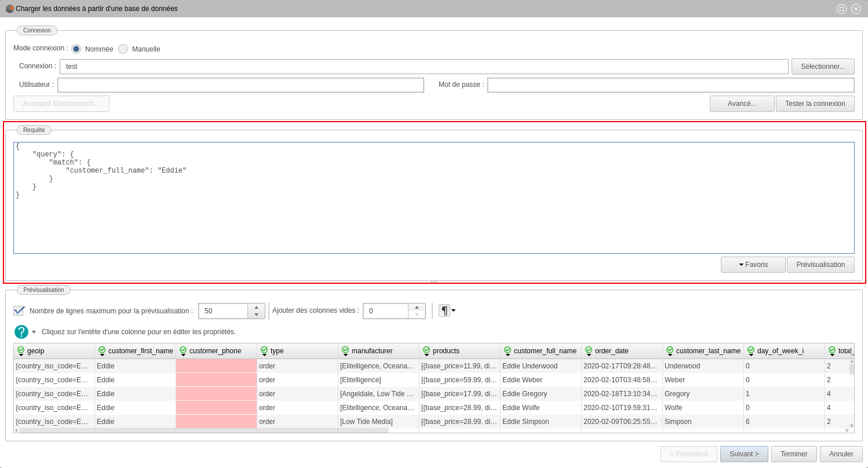Click the Eddie Simpson cell

pos(541,422)
